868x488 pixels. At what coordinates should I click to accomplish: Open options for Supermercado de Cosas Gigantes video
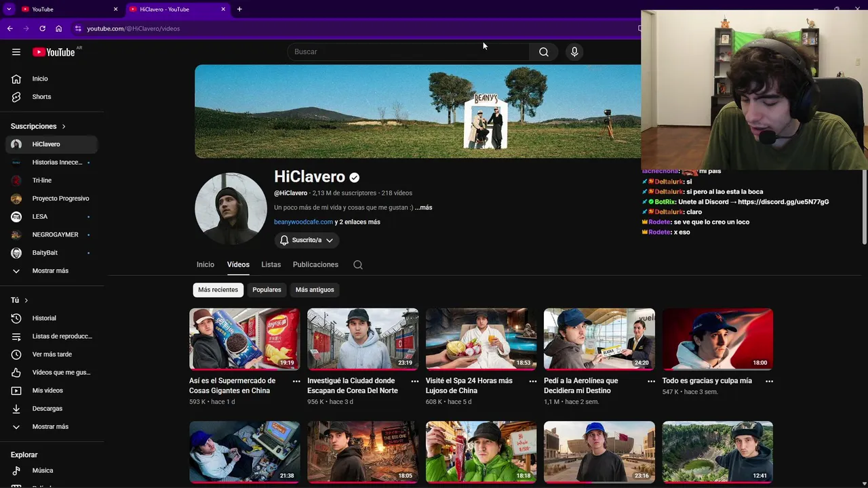click(296, 381)
